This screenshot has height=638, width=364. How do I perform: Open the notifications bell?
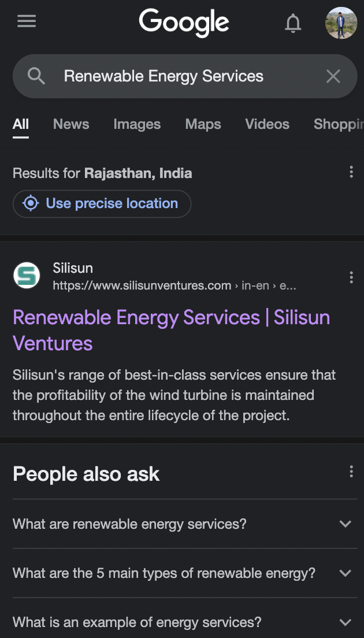pyautogui.click(x=293, y=23)
